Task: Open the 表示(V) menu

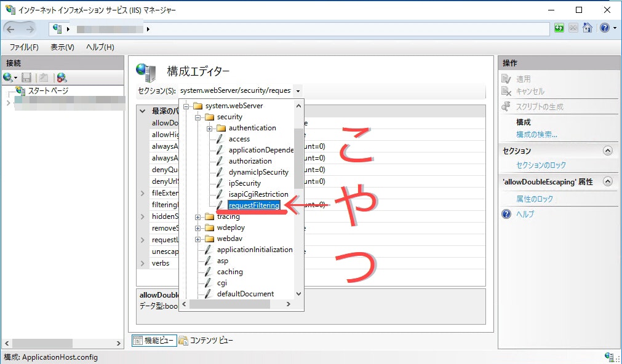Action: pyautogui.click(x=62, y=47)
